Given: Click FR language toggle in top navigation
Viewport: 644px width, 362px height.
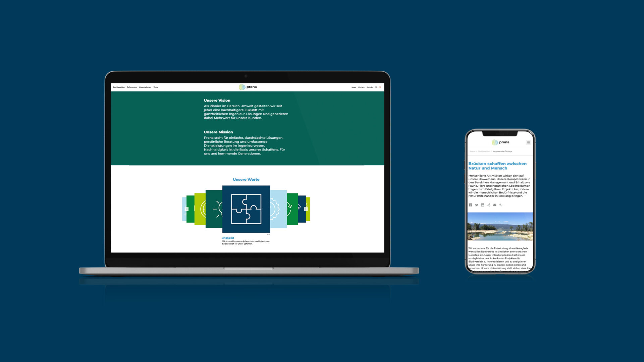Looking at the screenshot, I should (376, 87).
